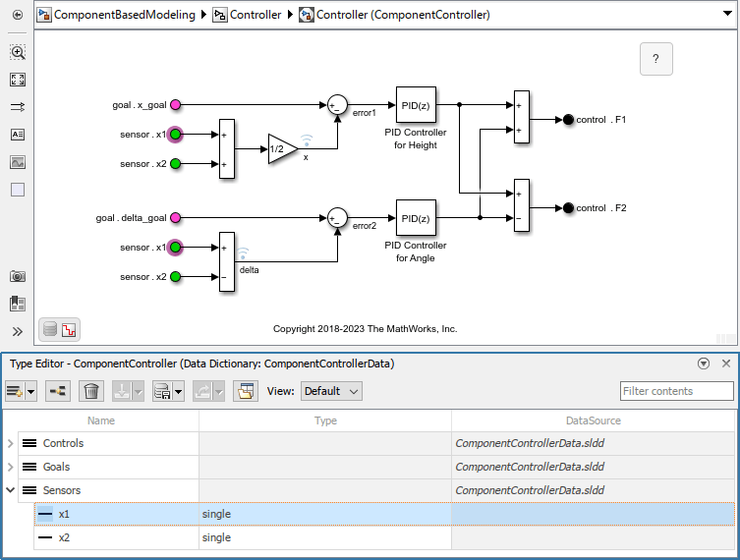The height and width of the screenshot is (560, 740).
Task: Select the x1 element row
Action: point(384,514)
